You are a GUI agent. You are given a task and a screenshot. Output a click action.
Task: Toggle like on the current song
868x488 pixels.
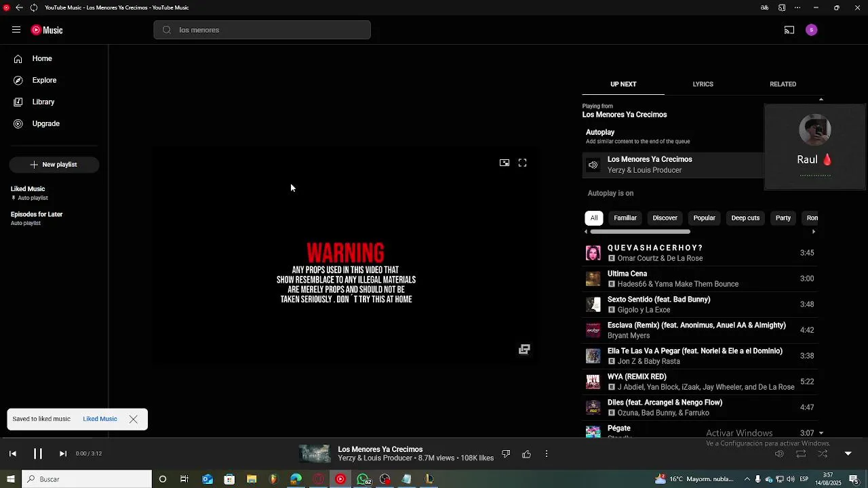click(526, 454)
